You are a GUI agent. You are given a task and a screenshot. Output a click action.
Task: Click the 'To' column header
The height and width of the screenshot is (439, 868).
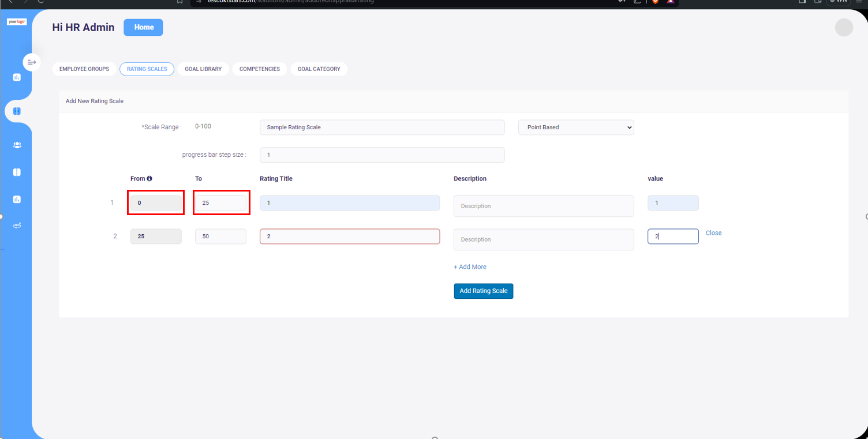click(199, 179)
